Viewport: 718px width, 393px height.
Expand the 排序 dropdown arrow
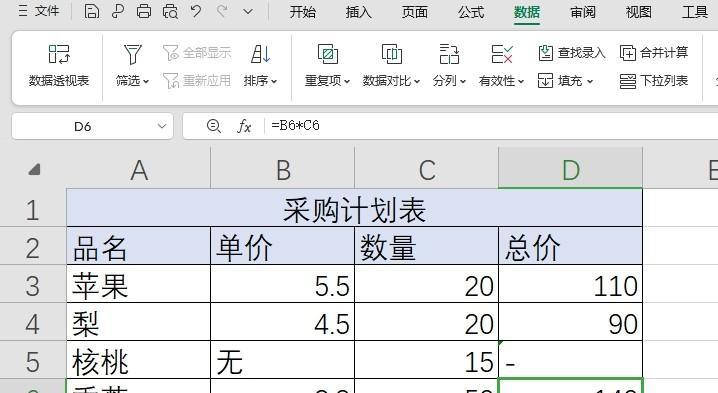pos(274,82)
